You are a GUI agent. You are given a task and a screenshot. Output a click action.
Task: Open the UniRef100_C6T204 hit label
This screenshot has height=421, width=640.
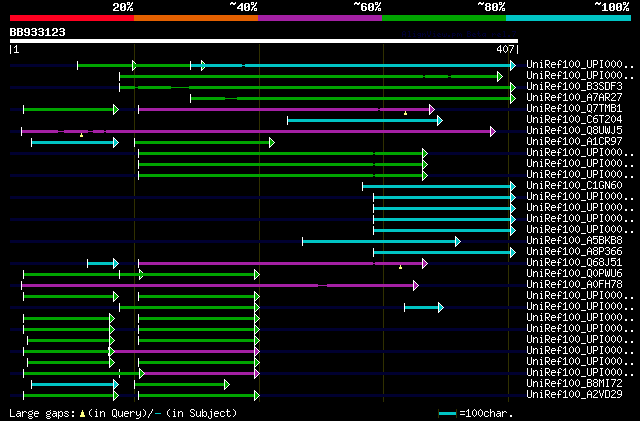(574, 120)
